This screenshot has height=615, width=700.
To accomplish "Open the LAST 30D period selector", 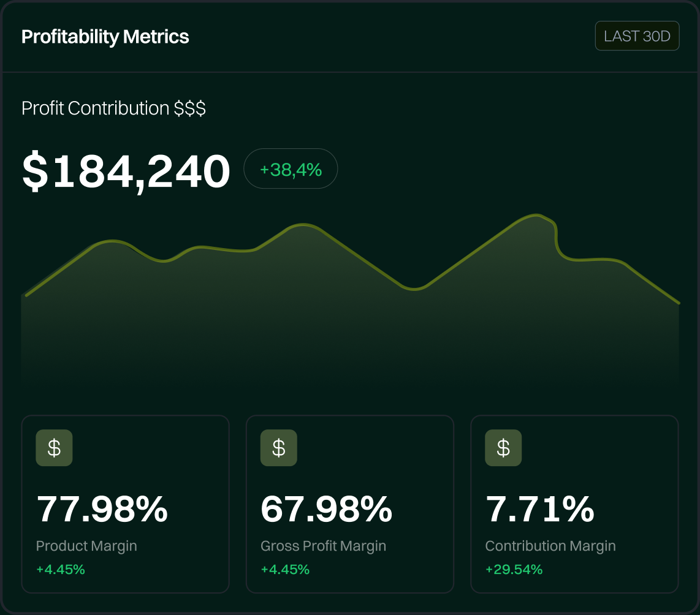I will (x=637, y=36).
